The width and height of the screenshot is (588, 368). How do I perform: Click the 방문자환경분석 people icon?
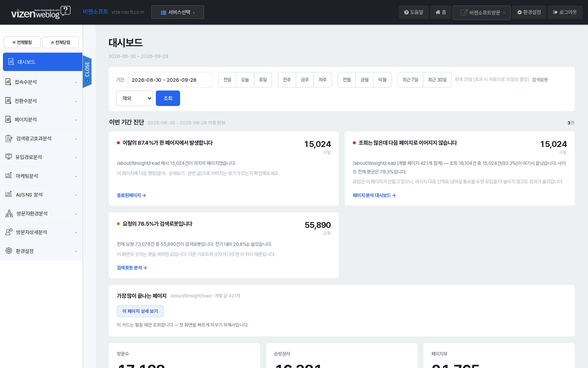tap(9, 213)
